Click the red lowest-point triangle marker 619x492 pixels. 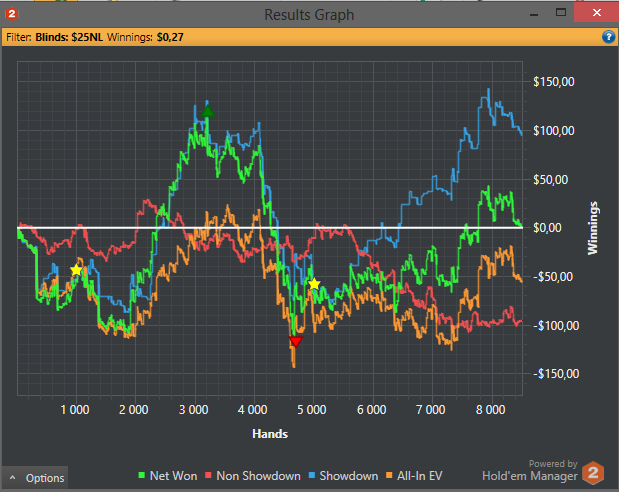(295, 341)
